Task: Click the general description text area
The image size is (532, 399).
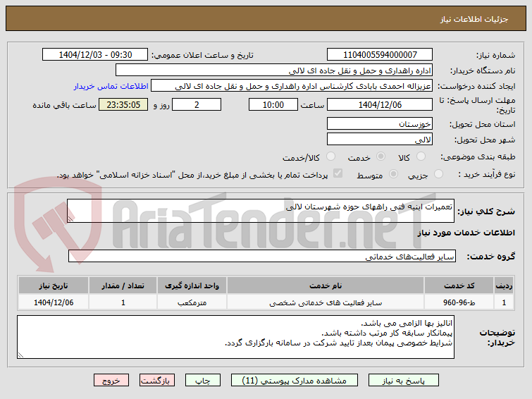Action: tap(261, 211)
